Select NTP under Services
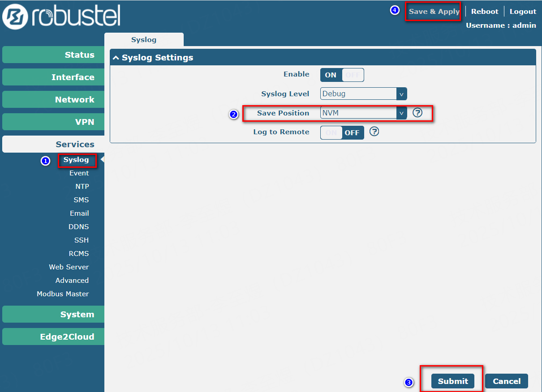This screenshot has width=542, height=392. pyautogui.click(x=82, y=187)
